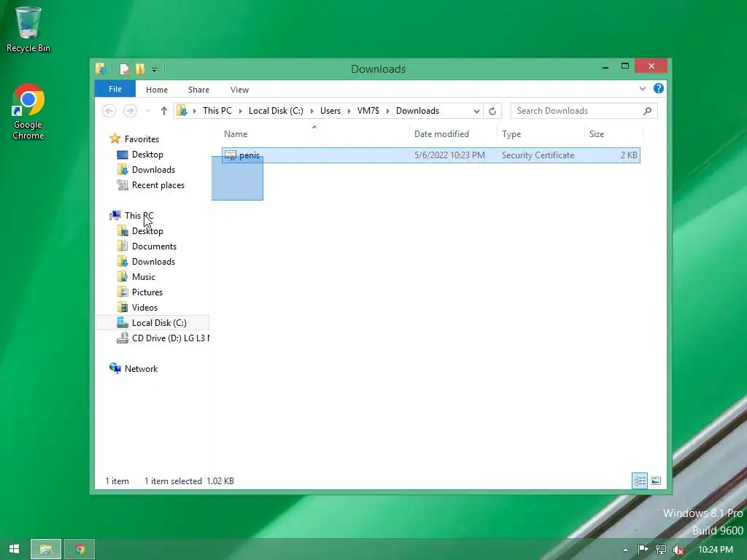Launch Google Chrome from the desktop shortcut

[x=28, y=112]
